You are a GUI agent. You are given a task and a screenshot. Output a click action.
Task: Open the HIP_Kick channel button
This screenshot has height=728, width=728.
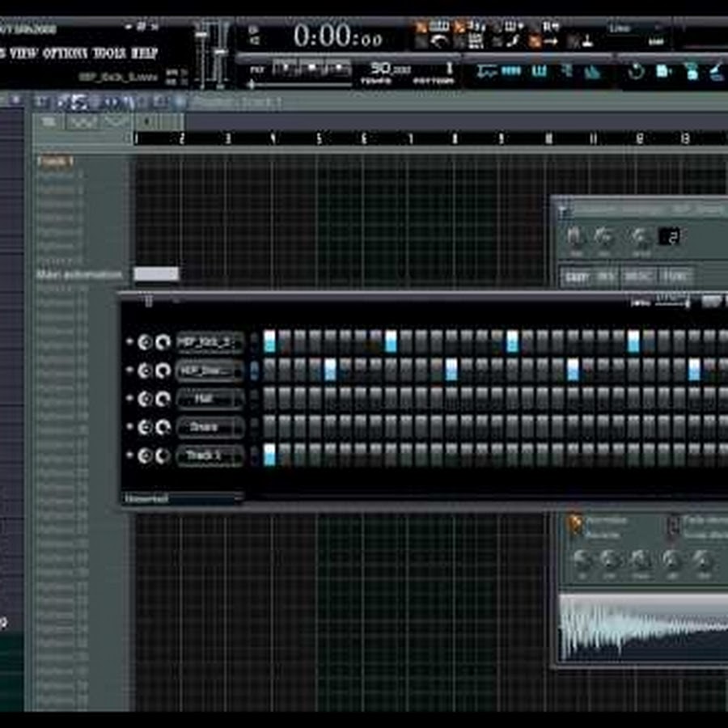[210, 342]
